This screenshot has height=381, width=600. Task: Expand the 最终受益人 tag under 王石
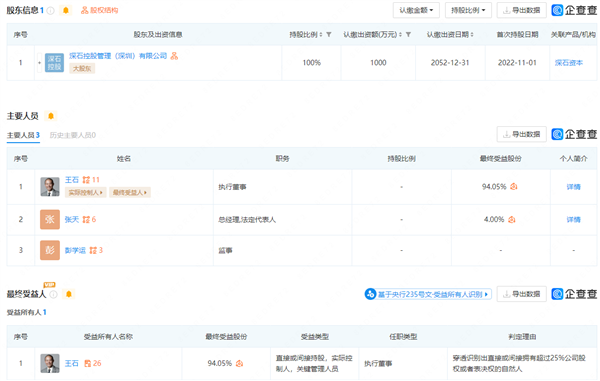[x=130, y=192]
